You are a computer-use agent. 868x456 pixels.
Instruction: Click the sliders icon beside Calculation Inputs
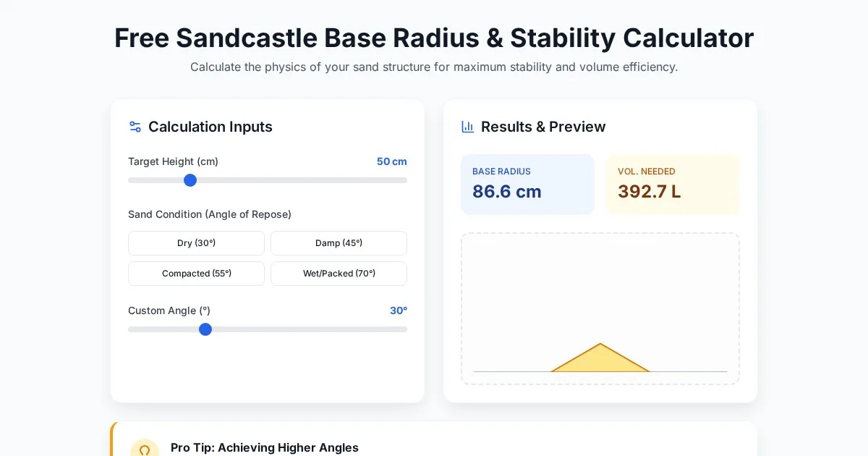tap(135, 127)
